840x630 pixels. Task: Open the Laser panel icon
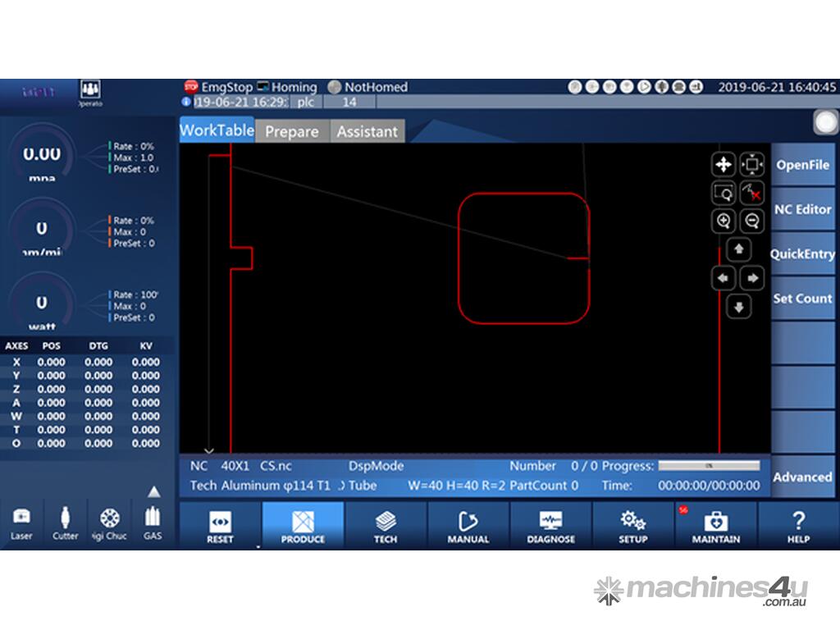pyautogui.click(x=21, y=518)
